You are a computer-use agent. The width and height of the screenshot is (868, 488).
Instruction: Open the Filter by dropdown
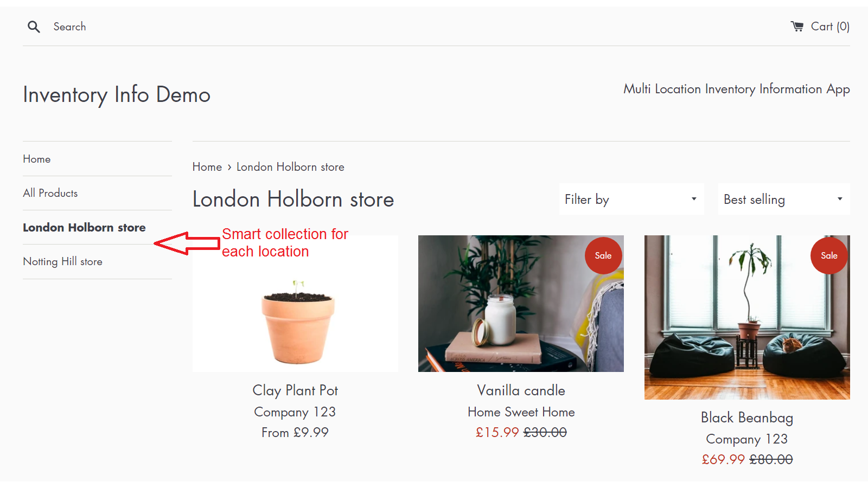point(631,199)
